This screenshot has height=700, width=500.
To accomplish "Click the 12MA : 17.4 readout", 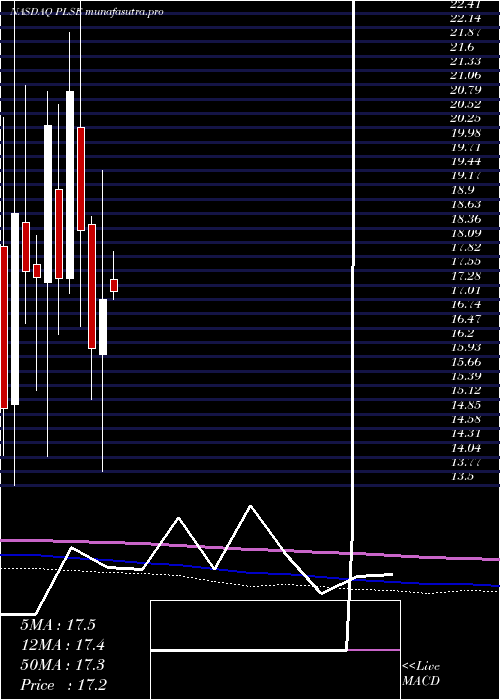I will point(63,645).
